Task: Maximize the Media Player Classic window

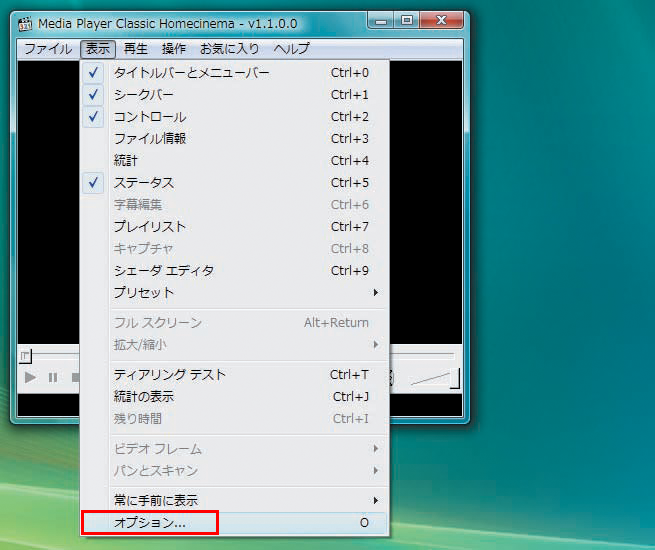Action: point(406,20)
